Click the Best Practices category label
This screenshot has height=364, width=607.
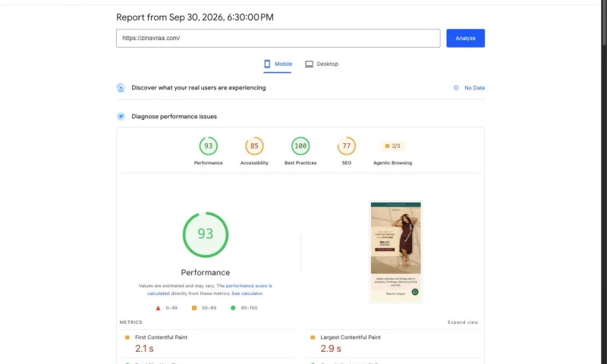(x=300, y=163)
